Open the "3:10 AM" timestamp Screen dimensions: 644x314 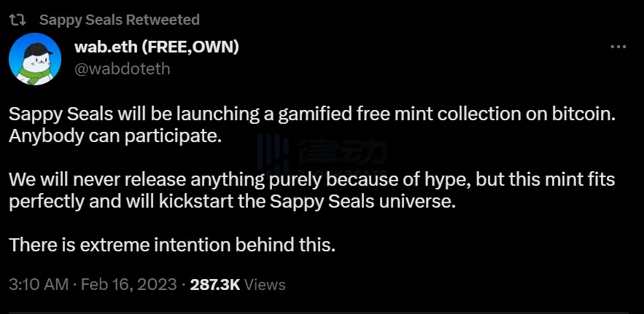(39, 284)
